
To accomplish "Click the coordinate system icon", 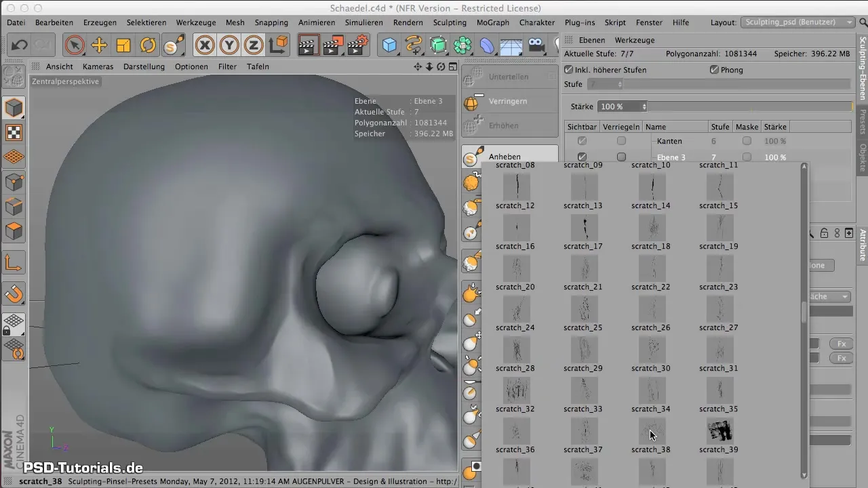I will [278, 45].
